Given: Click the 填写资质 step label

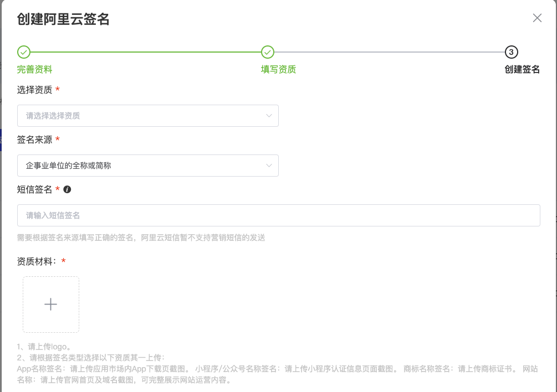Looking at the screenshot, I should point(278,69).
